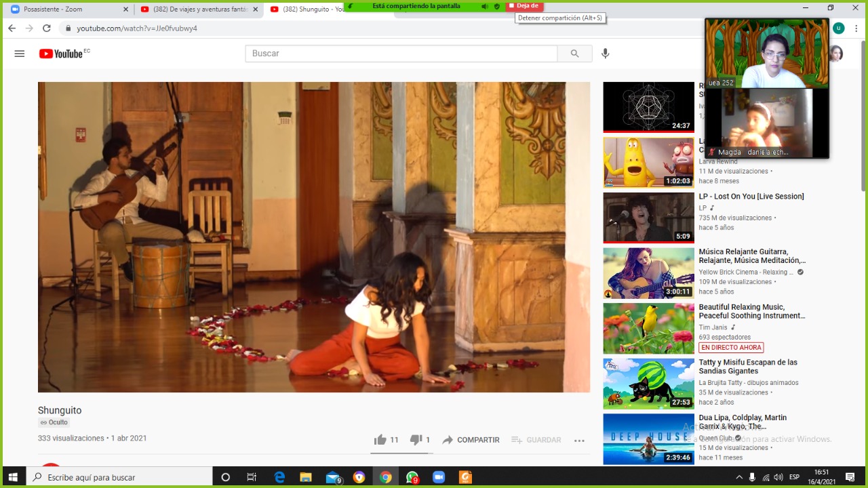Click the EN DIRECTO AHORA badge
This screenshot has height=488, width=868.
732,348
